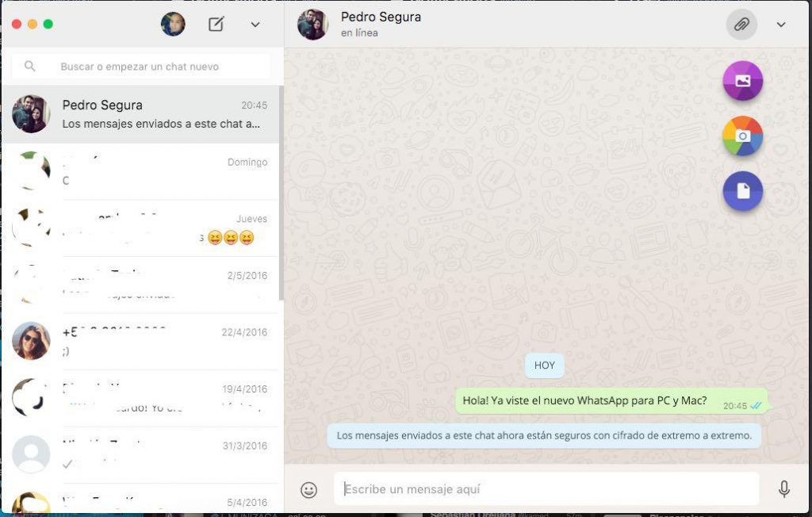
Task: Click the read receipt double check marks
Action: [x=756, y=406]
